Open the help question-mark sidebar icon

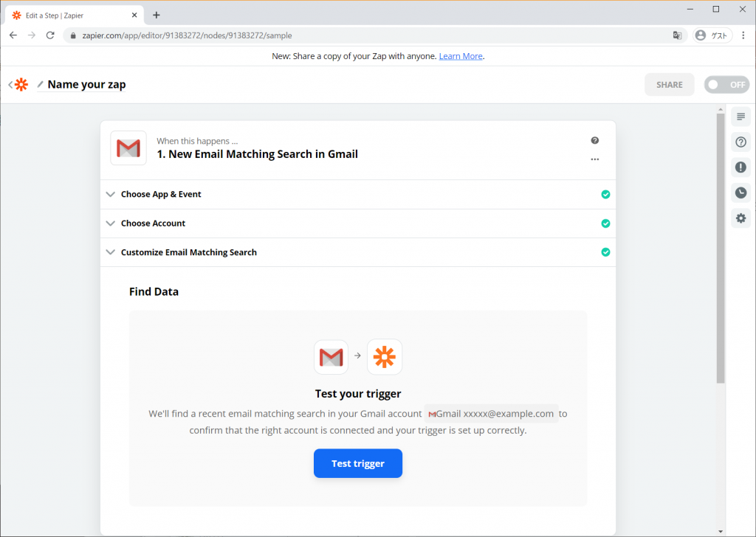coord(740,142)
